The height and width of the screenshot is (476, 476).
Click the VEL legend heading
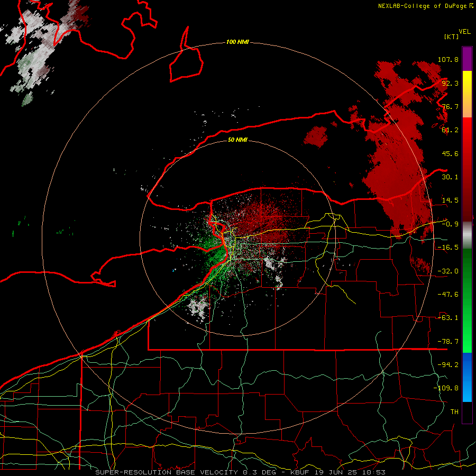464,32
